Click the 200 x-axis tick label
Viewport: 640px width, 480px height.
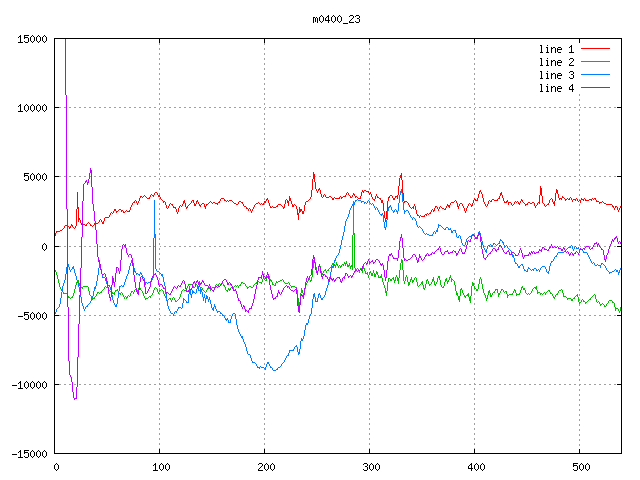click(x=265, y=467)
